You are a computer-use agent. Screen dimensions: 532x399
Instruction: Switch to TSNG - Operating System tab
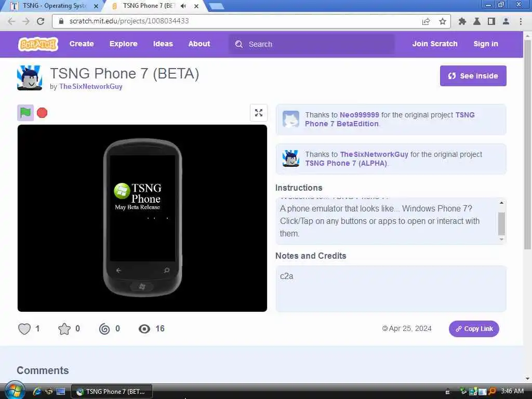[54, 6]
